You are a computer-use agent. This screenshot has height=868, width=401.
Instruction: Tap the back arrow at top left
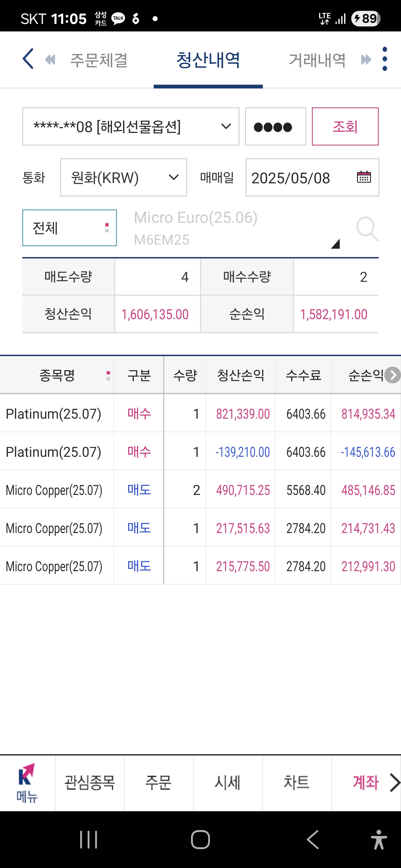(x=28, y=59)
